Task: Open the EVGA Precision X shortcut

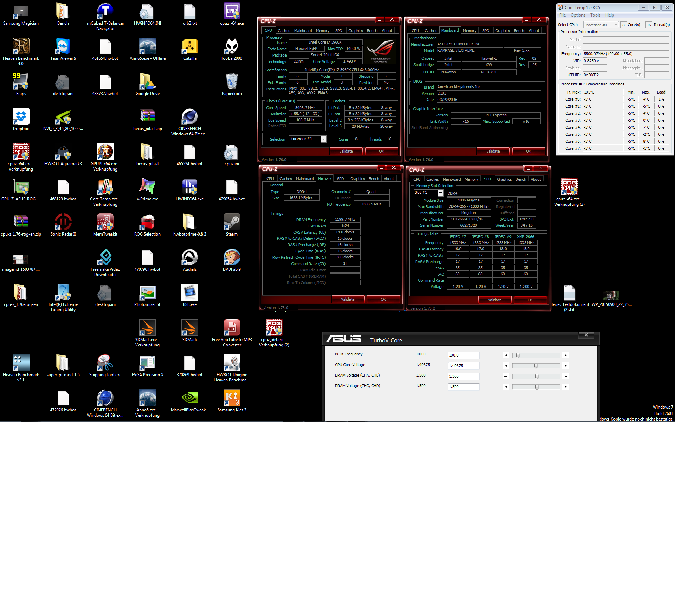Action: click(147, 366)
